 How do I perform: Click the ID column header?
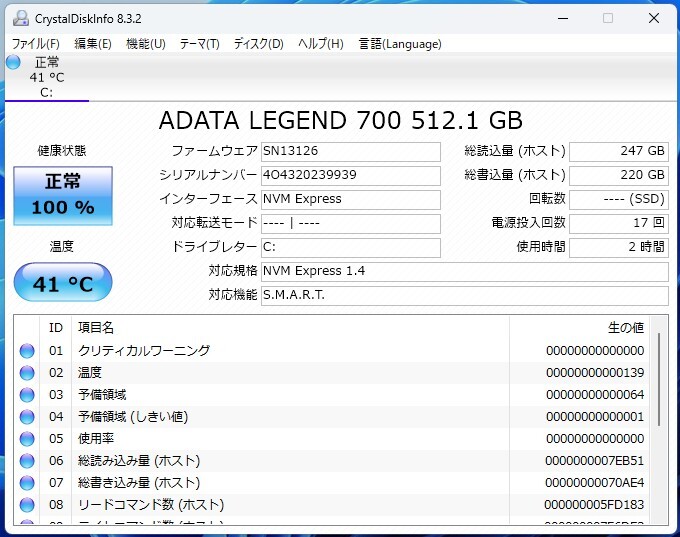pyautogui.click(x=56, y=327)
